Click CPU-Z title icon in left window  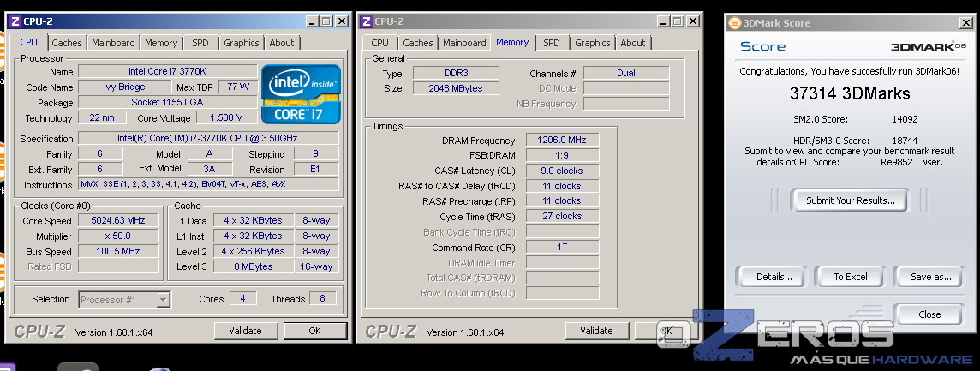[15, 21]
